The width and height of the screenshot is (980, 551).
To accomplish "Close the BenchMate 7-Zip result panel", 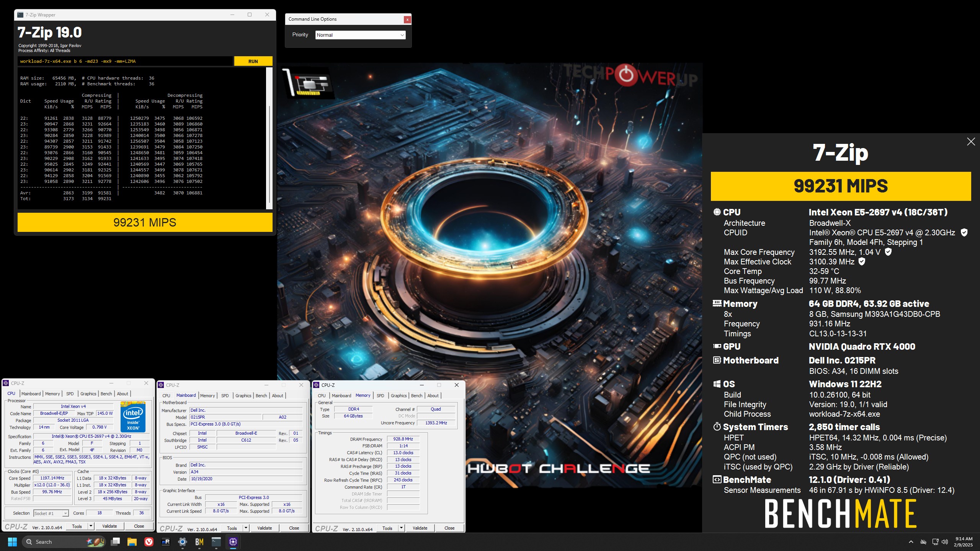I will tap(971, 142).
